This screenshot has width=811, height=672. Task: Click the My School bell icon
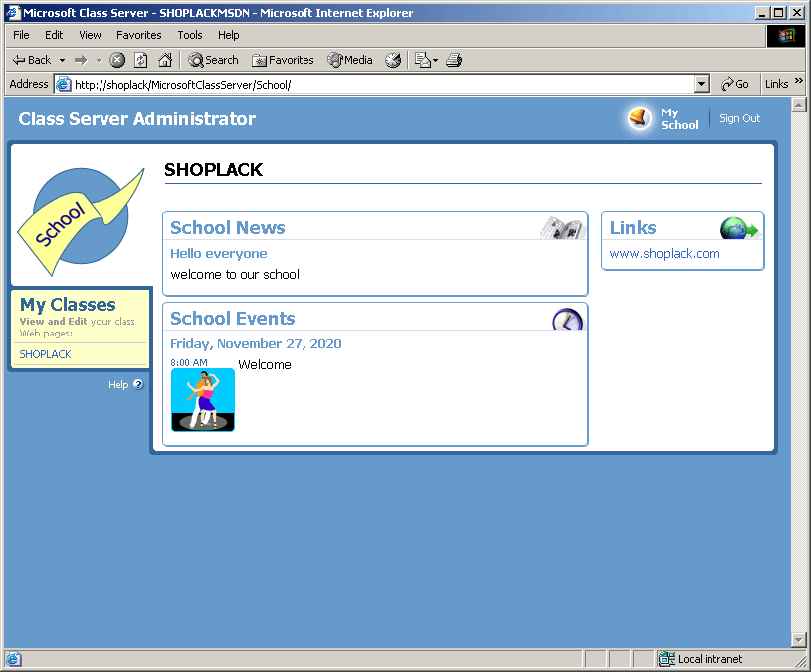pyautogui.click(x=639, y=118)
